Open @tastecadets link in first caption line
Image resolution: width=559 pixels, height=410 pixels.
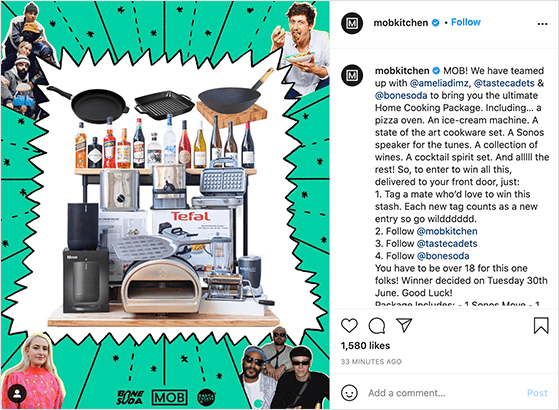click(504, 83)
